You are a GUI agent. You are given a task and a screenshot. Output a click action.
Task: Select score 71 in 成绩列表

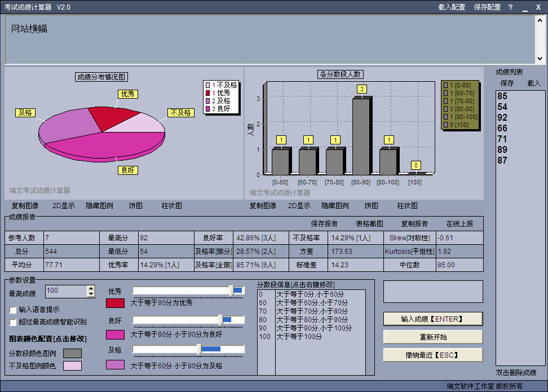coord(502,139)
